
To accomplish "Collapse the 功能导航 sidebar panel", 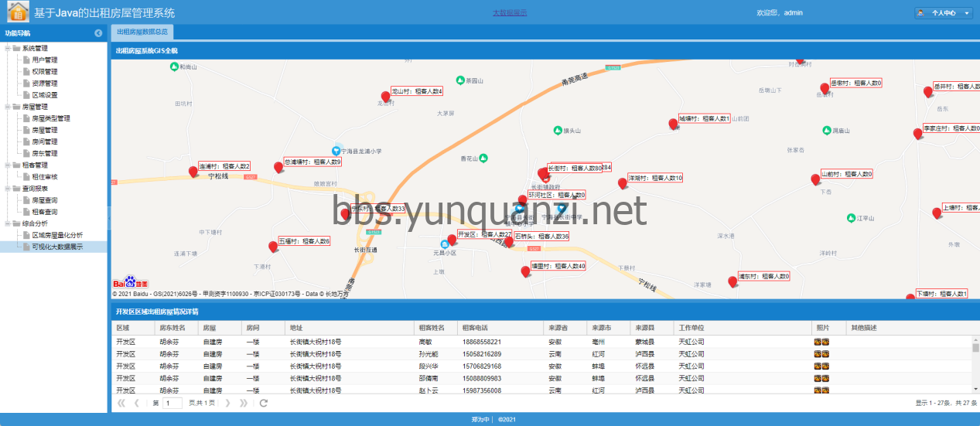I will click(98, 33).
